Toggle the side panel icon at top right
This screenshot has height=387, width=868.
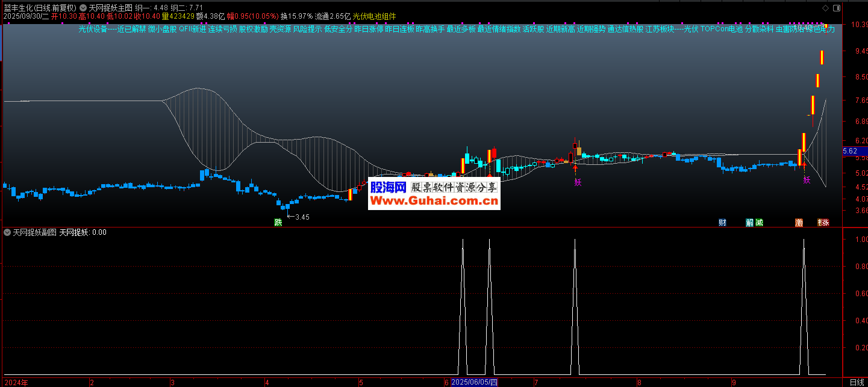point(835,8)
